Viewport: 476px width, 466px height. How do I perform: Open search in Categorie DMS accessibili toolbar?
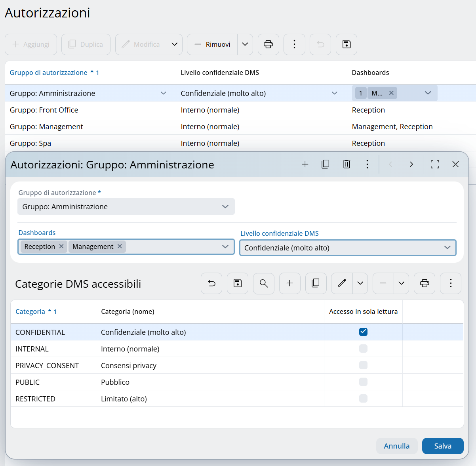point(264,283)
